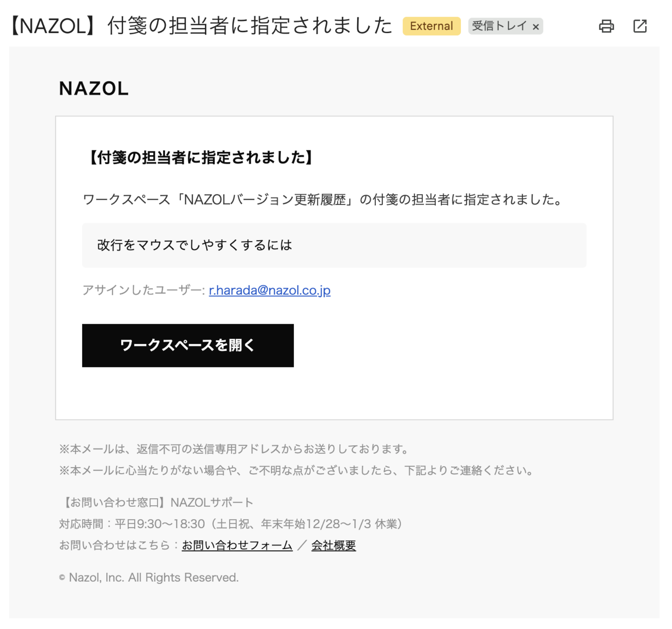Select the 受信トレイ label chip
Screen dimensions: 672x629
[x=499, y=26]
